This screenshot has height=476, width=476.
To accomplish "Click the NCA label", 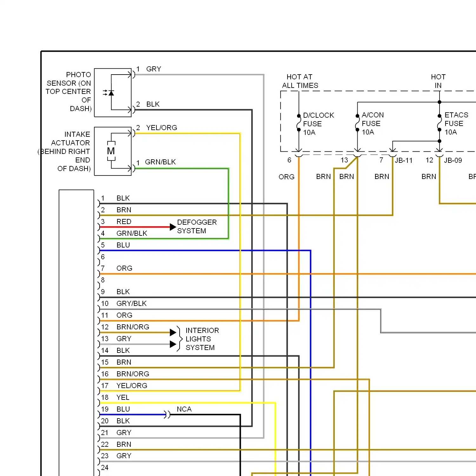I will click(184, 409).
